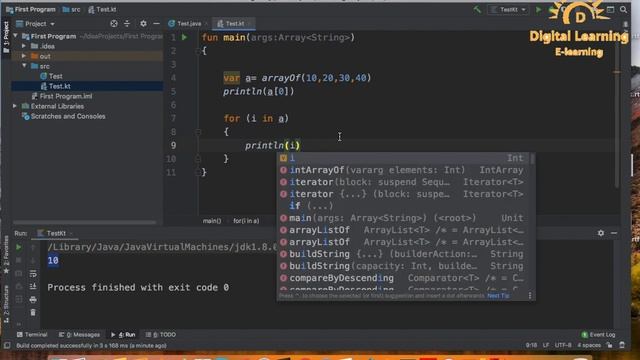The width and height of the screenshot is (640, 360).
Task: Open the 0: Messages tool window tab
Action: [79, 335]
